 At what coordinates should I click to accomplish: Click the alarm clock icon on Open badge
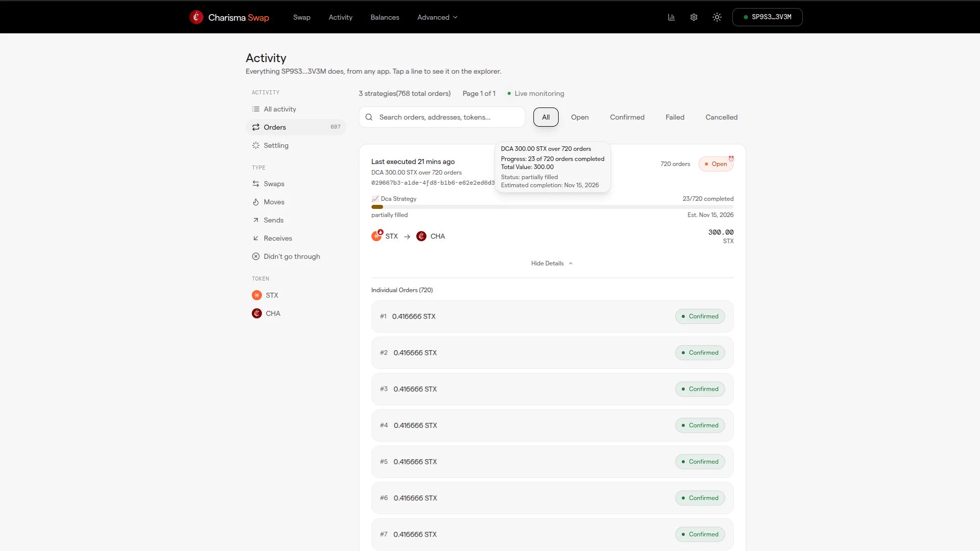731,158
